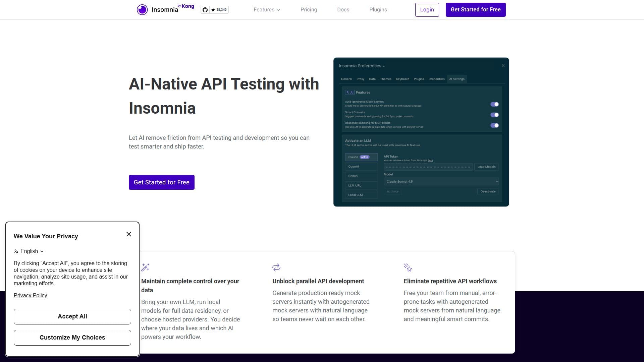Click the masked API Token input field
Viewport: 644px width, 362px height.
428,167
